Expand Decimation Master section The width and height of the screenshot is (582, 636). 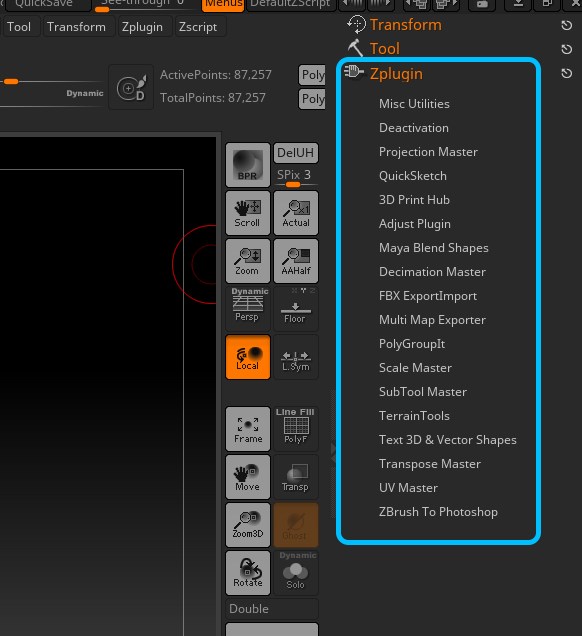coord(432,272)
